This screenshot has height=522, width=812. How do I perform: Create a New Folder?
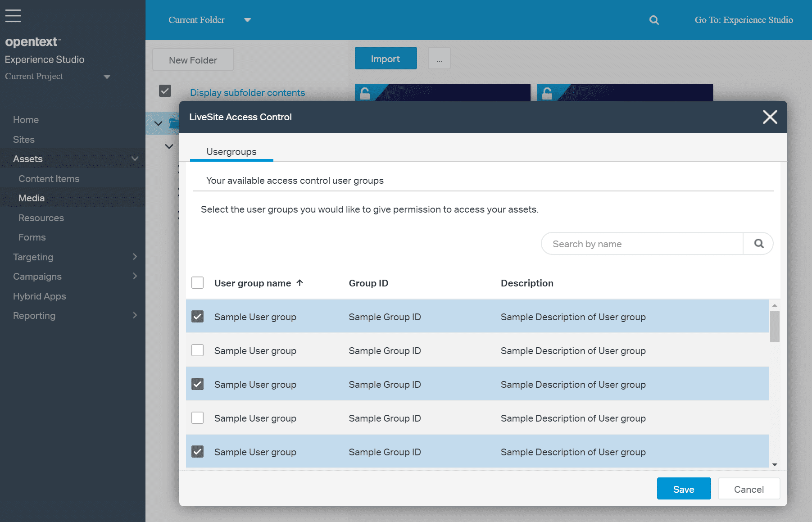click(x=193, y=59)
